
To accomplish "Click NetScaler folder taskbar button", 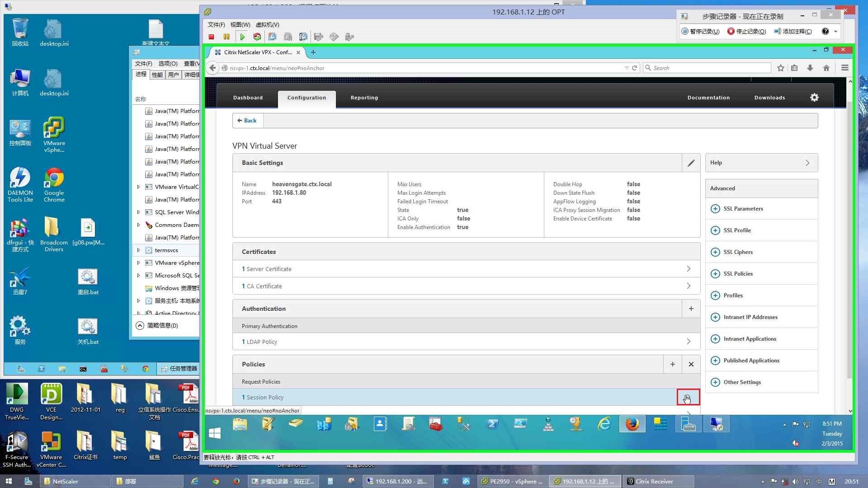I will [x=76, y=482].
